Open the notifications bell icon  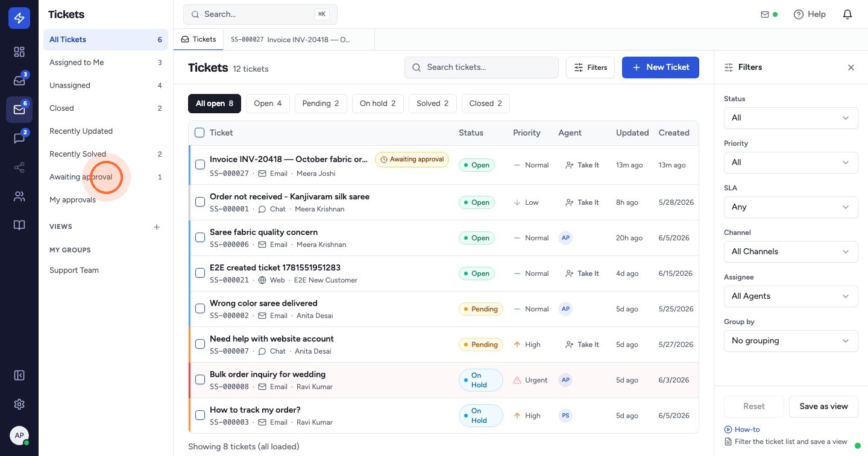[x=848, y=14]
